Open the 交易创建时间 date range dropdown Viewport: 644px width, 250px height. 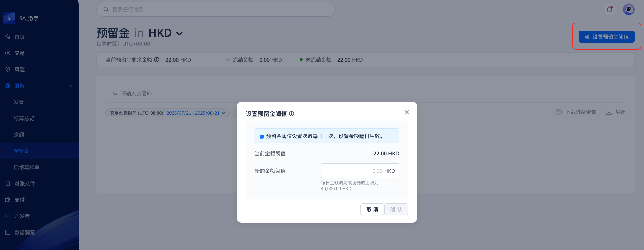tap(167, 113)
